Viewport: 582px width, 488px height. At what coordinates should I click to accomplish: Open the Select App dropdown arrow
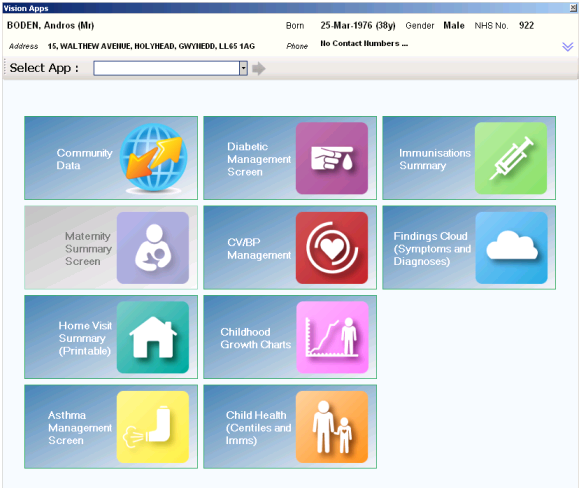point(243,68)
